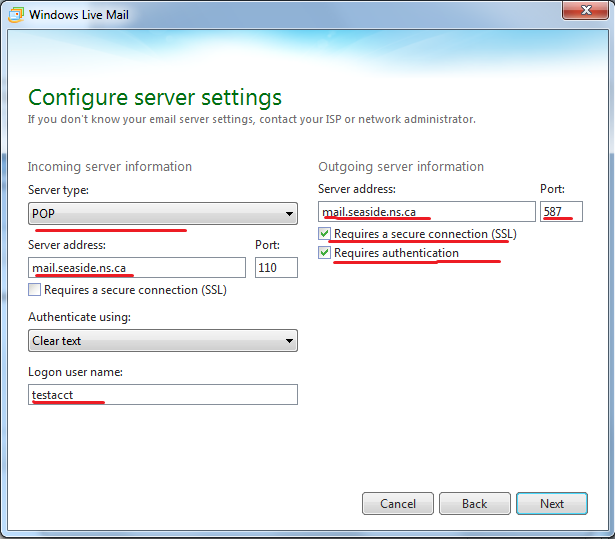The height and width of the screenshot is (539, 615).
Task: Select the outgoing port 587 field
Action: click(x=561, y=211)
